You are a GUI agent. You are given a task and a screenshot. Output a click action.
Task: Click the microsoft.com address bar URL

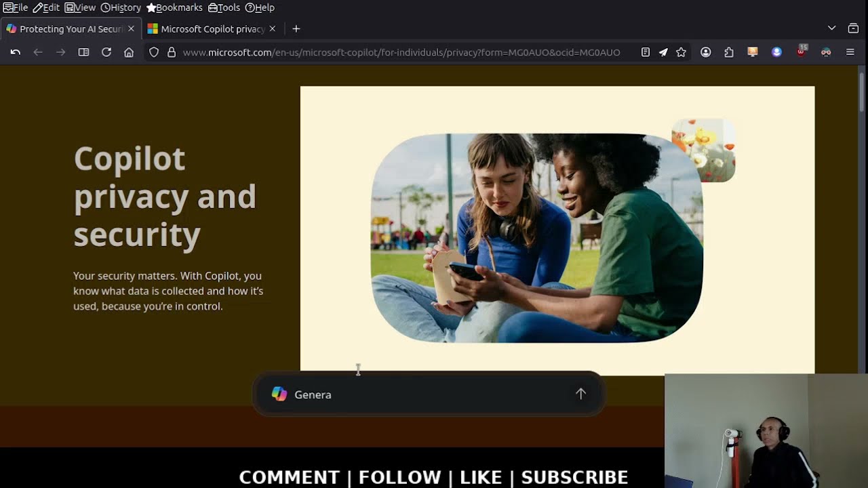point(401,52)
